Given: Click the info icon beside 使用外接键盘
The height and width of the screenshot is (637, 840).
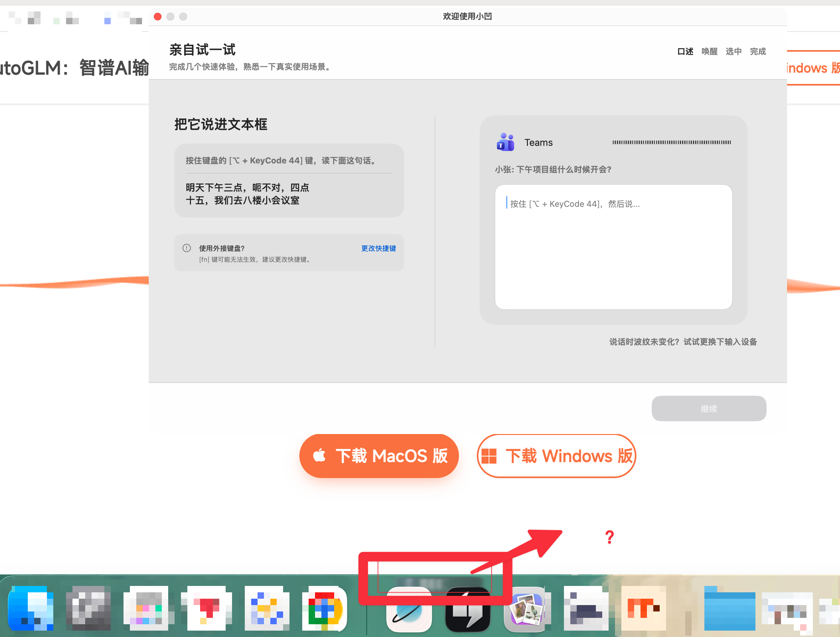Looking at the screenshot, I should click(x=186, y=248).
